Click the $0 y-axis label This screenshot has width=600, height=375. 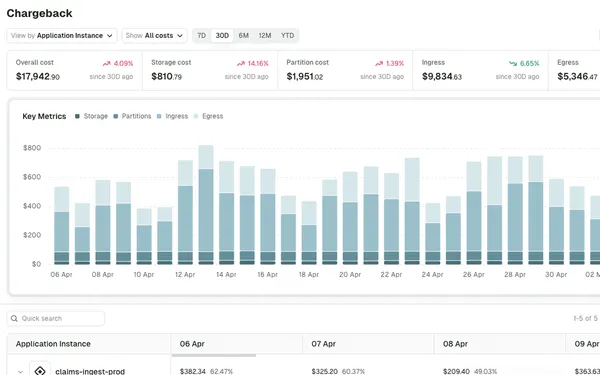(x=36, y=264)
